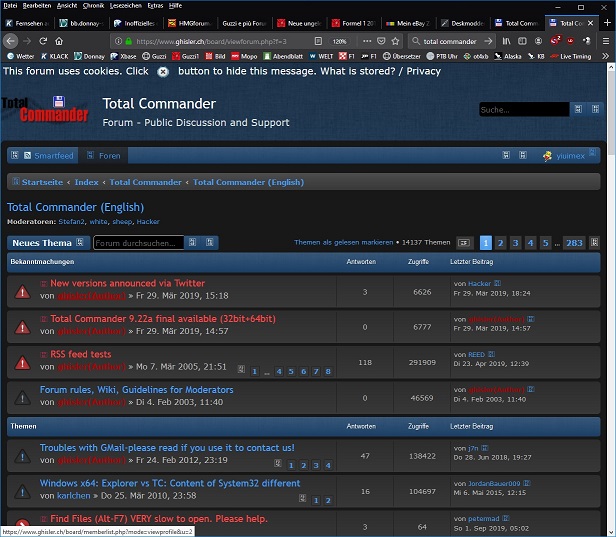Submit the header search box search icon

point(578,109)
